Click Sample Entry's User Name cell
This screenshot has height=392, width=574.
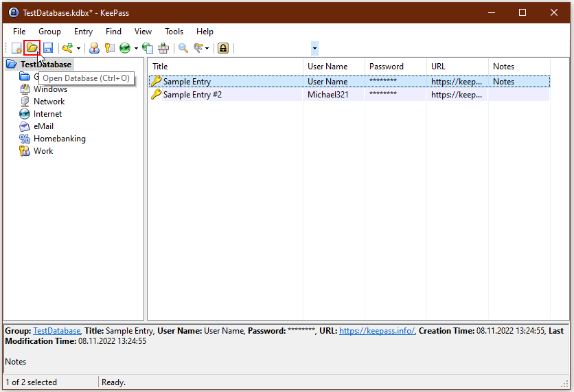[328, 82]
